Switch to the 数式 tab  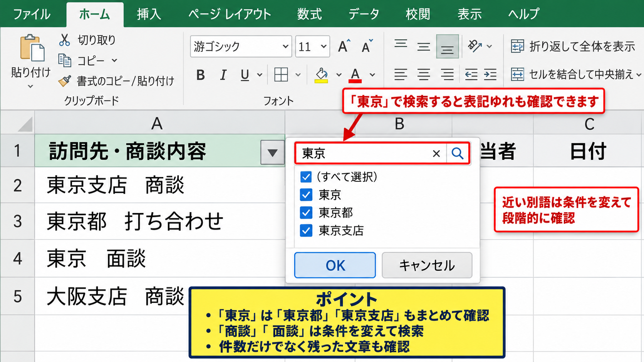coord(309,14)
